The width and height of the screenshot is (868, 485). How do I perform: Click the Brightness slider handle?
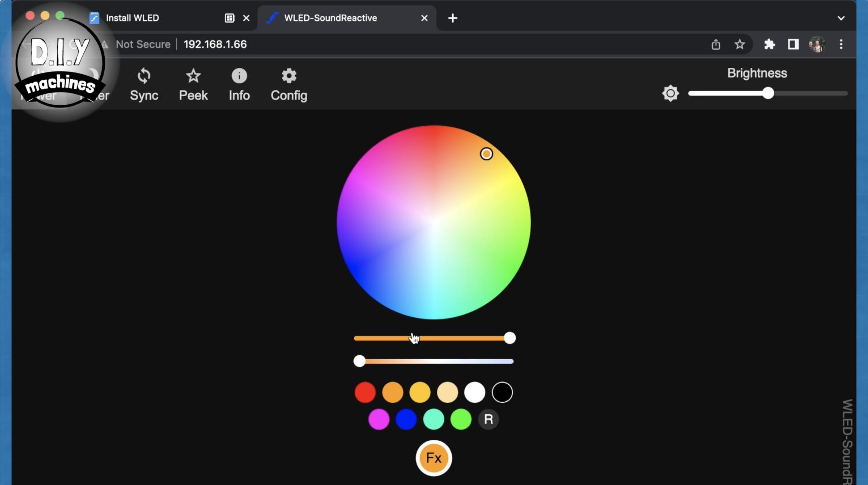click(768, 93)
